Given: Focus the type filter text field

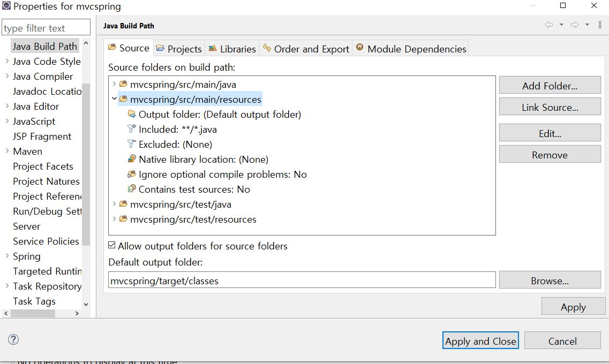Looking at the screenshot, I should (x=46, y=27).
